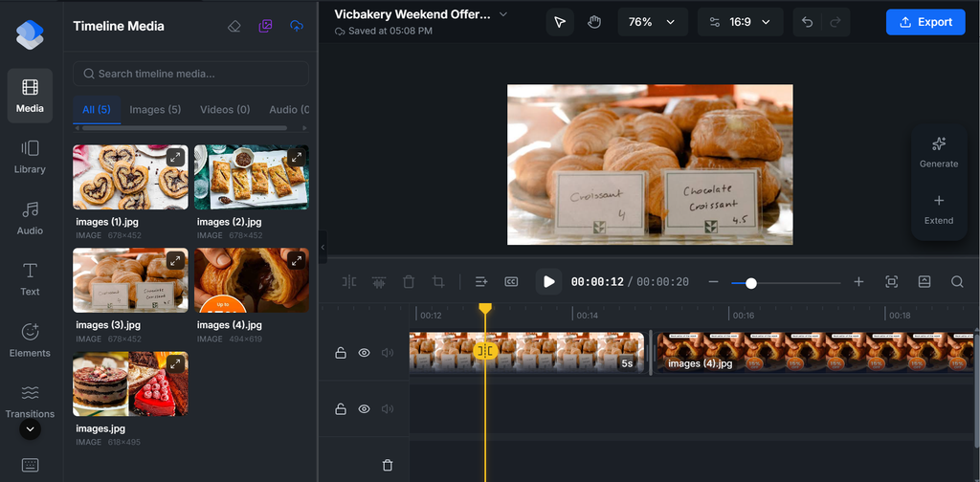Viewport: 980px width, 482px height.
Task: Expand project title dropdown chevron
Action: click(503, 14)
